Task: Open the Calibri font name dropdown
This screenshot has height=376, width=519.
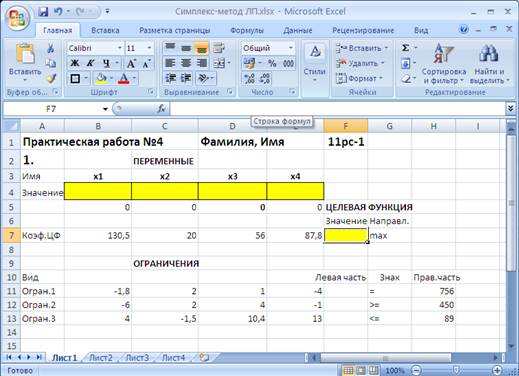Action: tap(120, 48)
